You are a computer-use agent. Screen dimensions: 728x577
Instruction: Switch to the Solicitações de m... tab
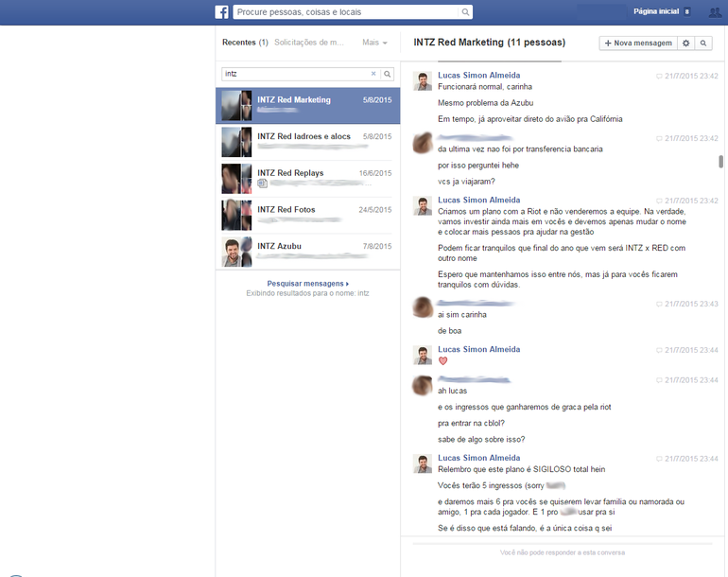point(309,43)
